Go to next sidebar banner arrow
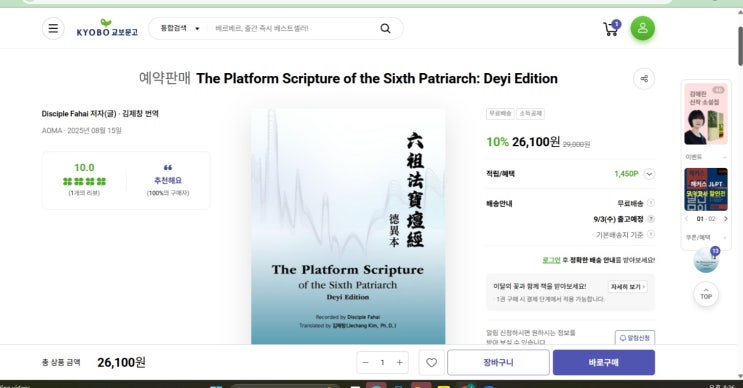The image size is (743, 388). coord(725,219)
